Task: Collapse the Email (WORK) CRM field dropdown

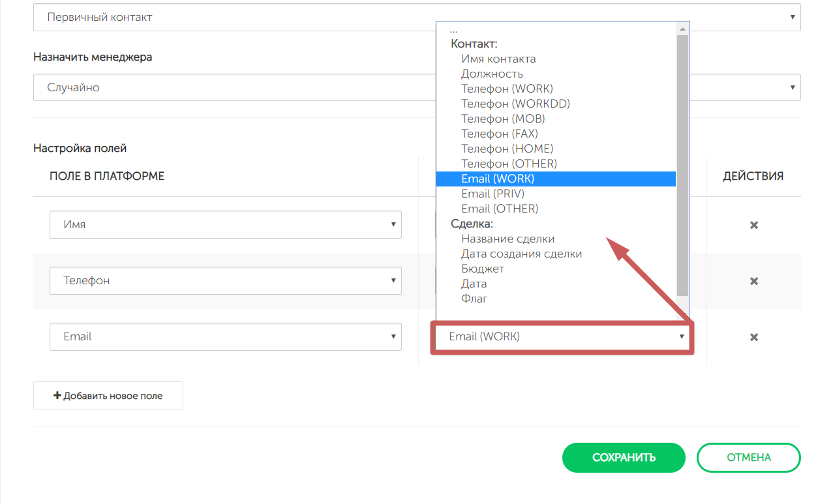Action: [562, 337]
